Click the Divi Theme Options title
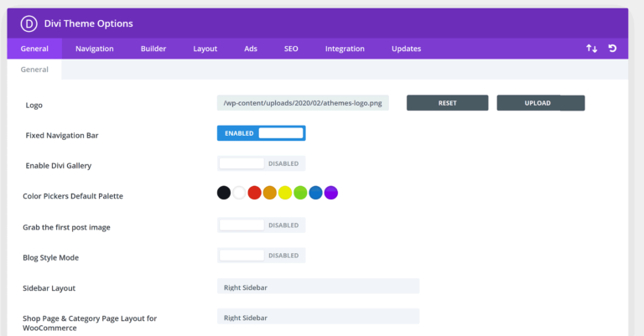The width and height of the screenshot is (644, 336). tap(89, 23)
